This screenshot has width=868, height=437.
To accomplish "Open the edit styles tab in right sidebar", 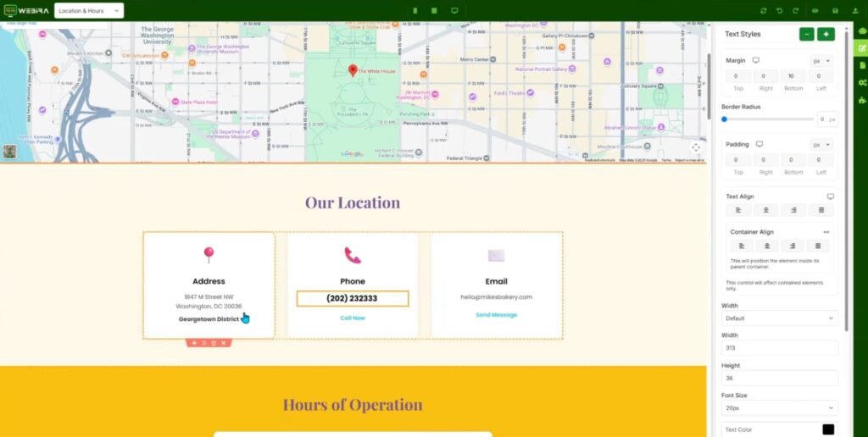I will (861, 48).
